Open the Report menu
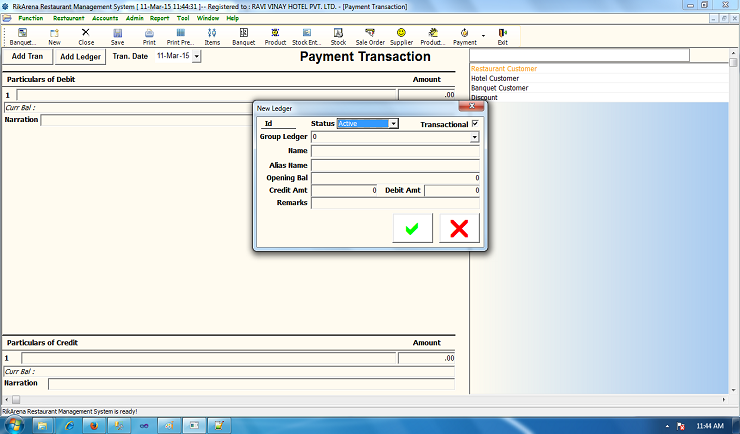 coord(159,18)
